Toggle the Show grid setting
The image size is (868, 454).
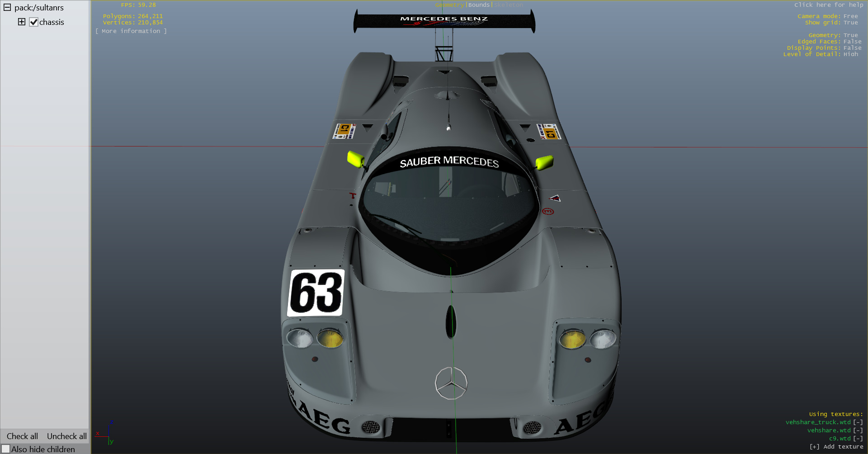point(831,22)
